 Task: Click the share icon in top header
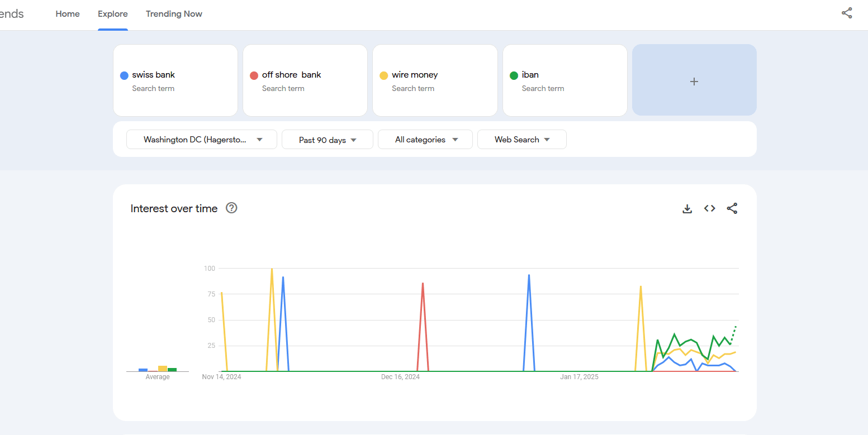[x=847, y=13]
